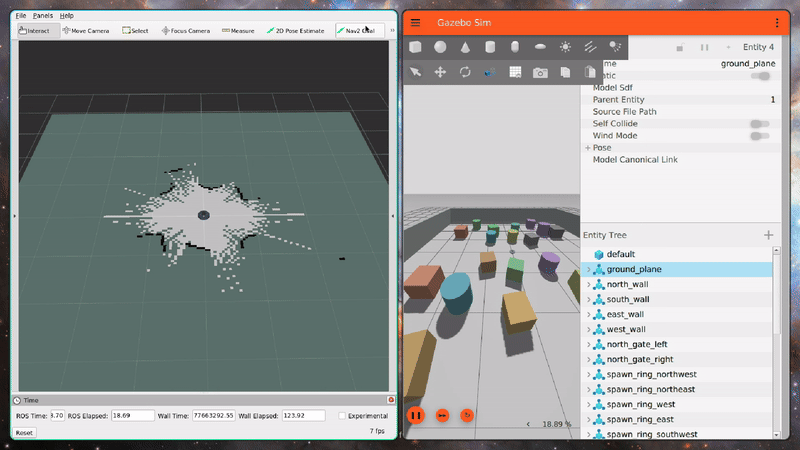Insert a box shape in Gazebo
Image resolution: width=800 pixels, height=450 pixels.
point(415,47)
